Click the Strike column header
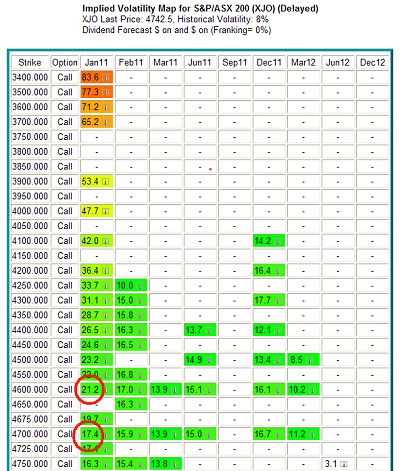400x471 pixels. pyautogui.click(x=30, y=62)
